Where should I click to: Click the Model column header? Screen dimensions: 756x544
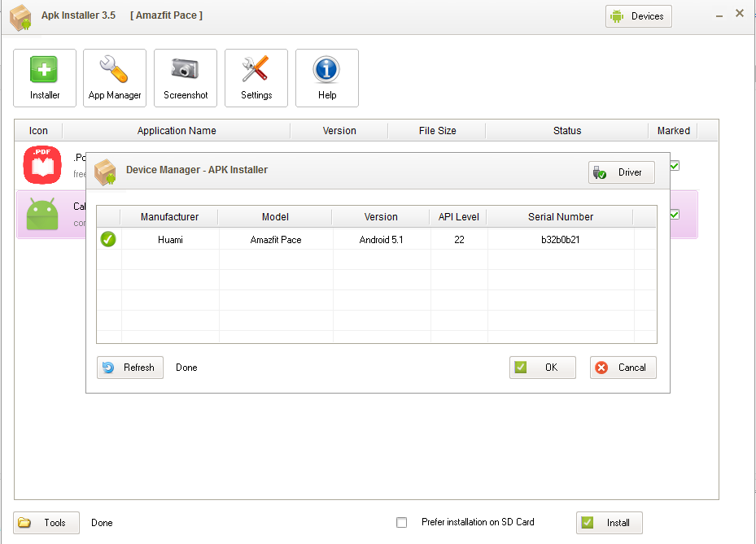275,217
